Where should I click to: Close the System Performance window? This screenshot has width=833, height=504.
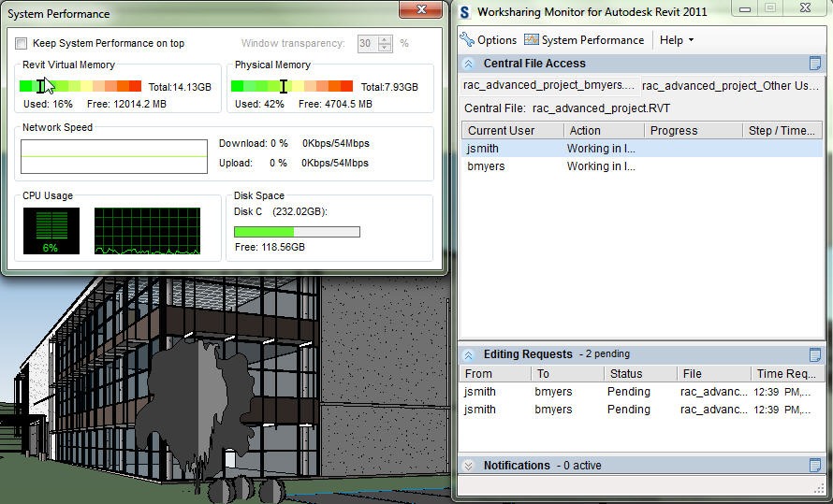click(x=421, y=9)
